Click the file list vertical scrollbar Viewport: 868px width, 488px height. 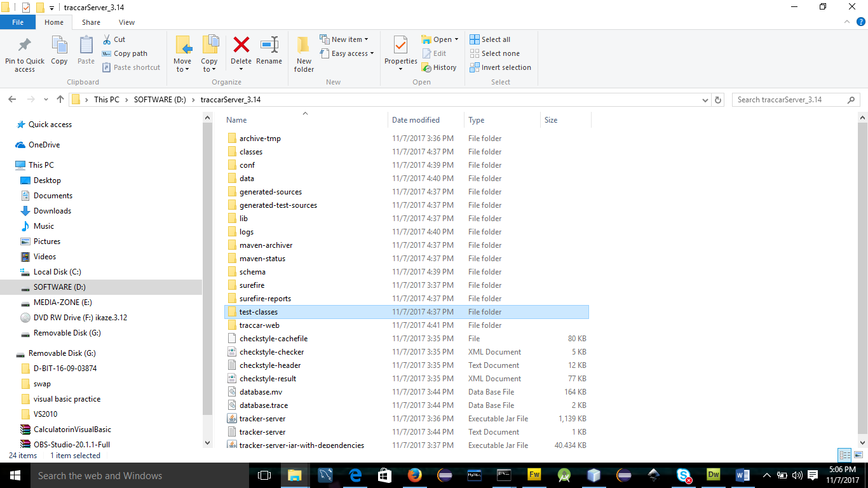[862, 280]
